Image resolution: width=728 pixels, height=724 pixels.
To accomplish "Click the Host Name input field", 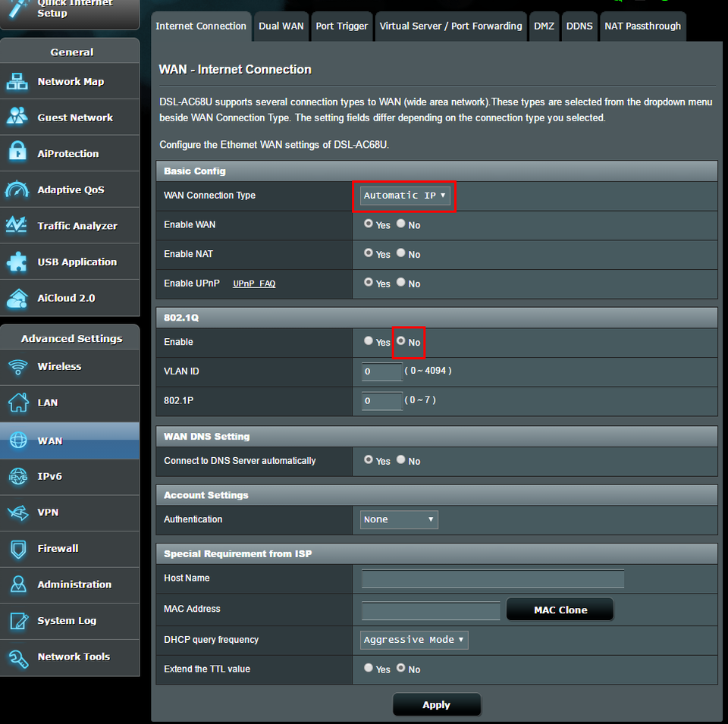I will 492,578.
